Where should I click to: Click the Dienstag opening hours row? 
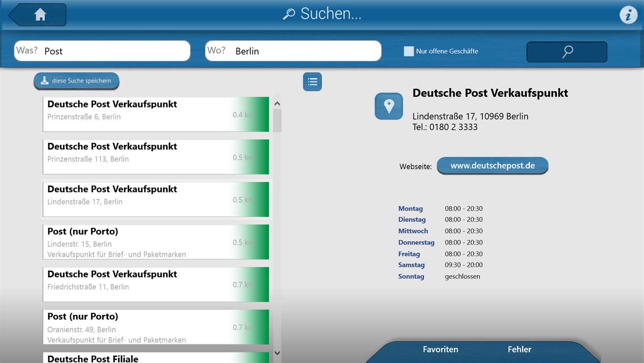[440, 220]
